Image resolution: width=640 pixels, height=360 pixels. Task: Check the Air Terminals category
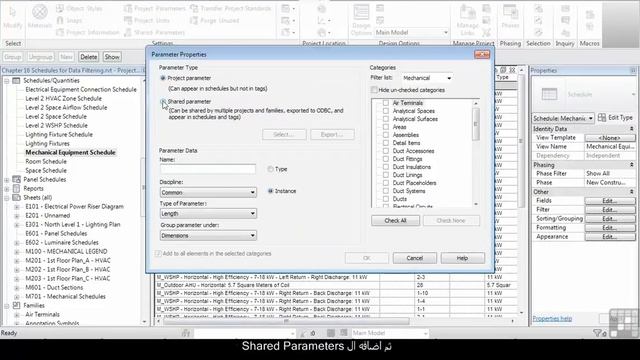click(x=386, y=103)
